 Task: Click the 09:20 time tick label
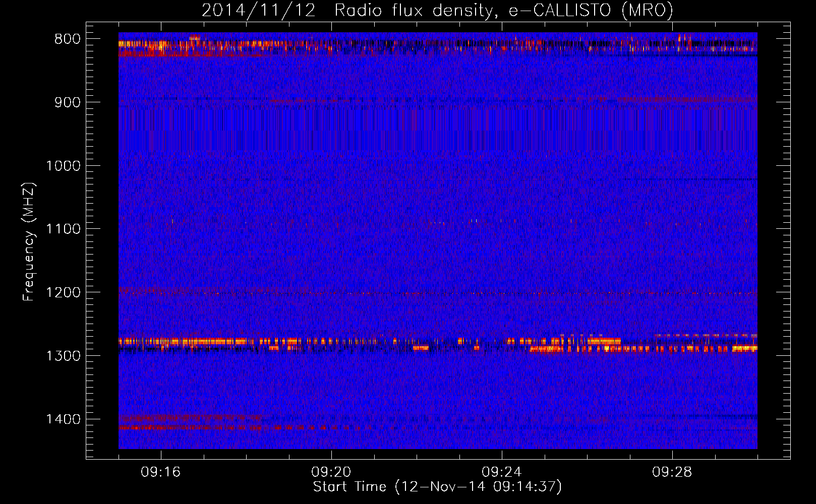(x=331, y=472)
